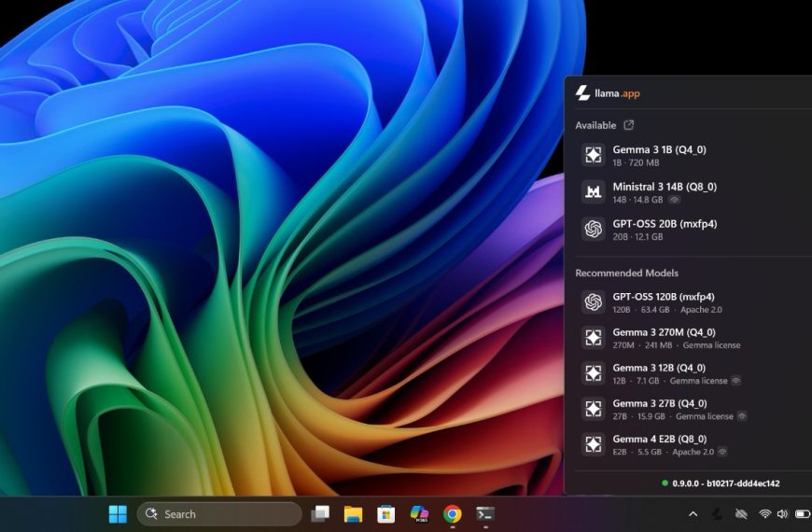Click the GPT-OSS 20B OpenAI icon

click(593, 229)
